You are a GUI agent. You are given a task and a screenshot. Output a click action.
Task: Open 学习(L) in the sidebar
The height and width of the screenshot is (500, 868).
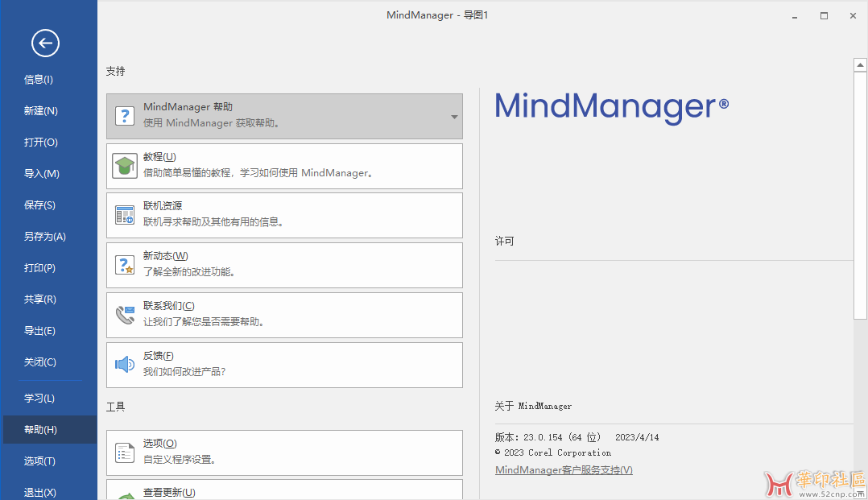coord(39,398)
